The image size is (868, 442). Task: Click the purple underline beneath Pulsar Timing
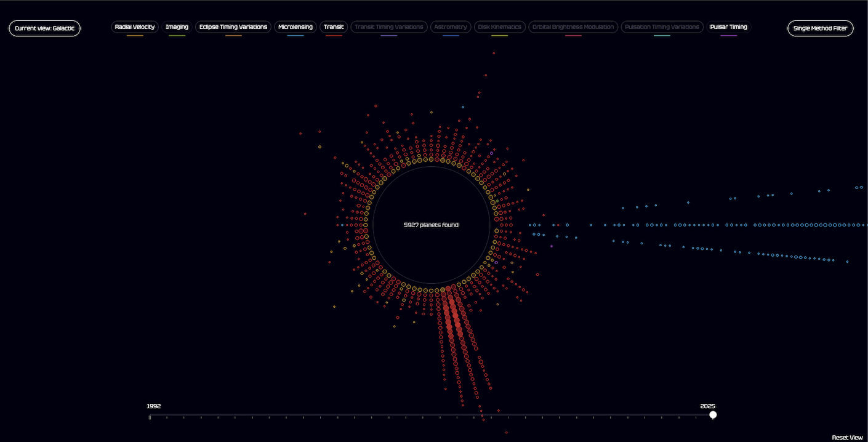pyautogui.click(x=728, y=36)
